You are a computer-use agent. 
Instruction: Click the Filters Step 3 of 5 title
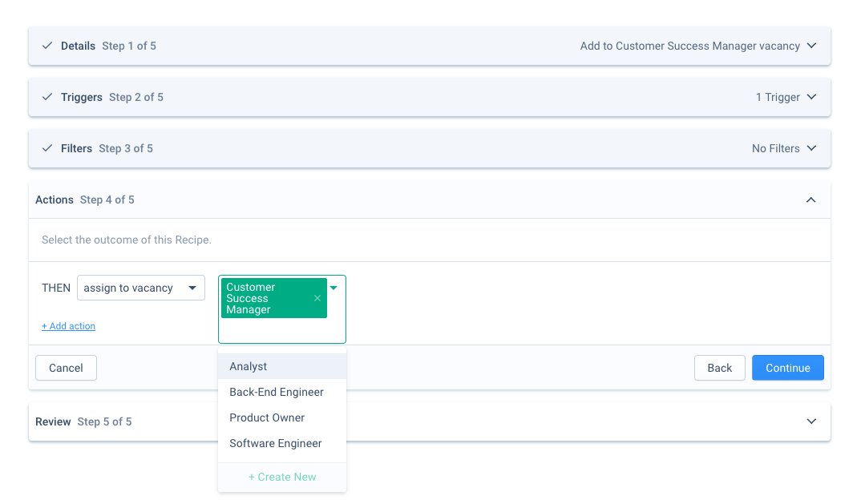tap(107, 149)
